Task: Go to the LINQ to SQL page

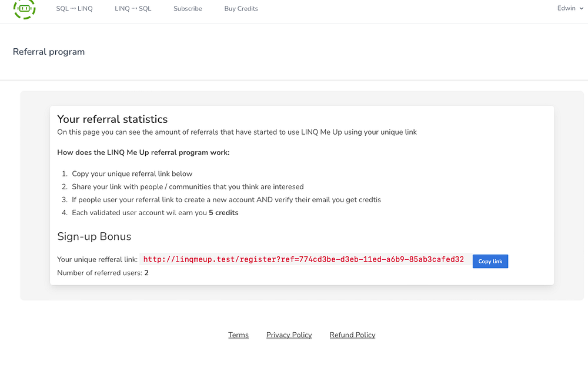Action: tap(133, 9)
